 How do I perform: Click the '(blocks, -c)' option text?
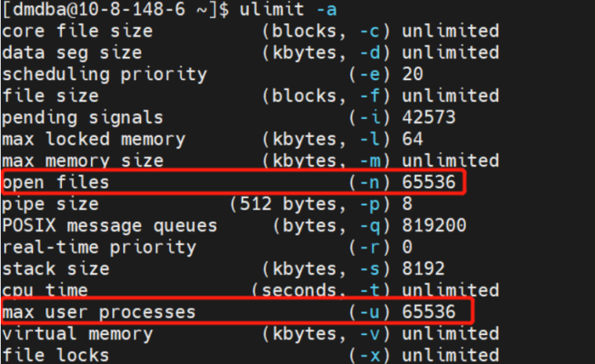click(326, 31)
